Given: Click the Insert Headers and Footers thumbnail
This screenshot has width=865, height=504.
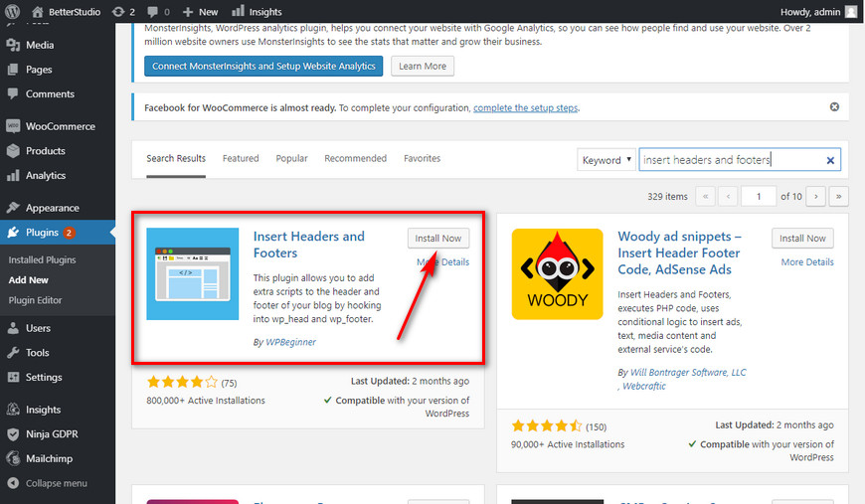Looking at the screenshot, I should [193, 274].
